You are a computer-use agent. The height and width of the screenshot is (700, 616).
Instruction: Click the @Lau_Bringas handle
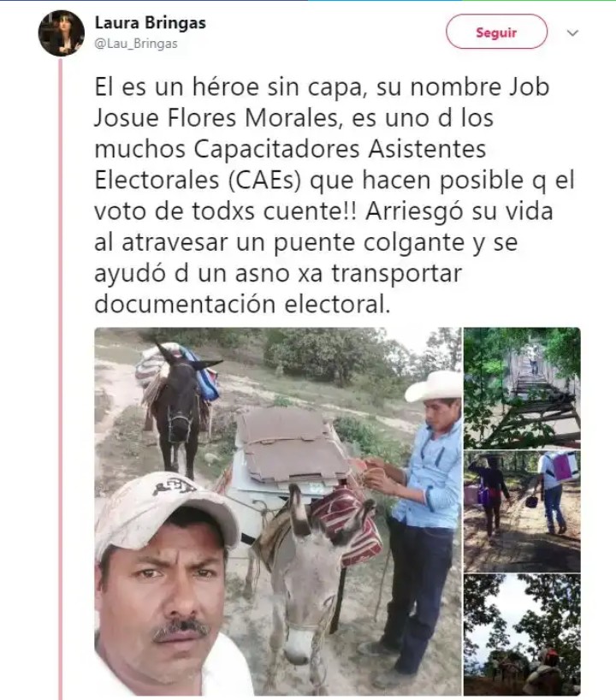point(136,44)
